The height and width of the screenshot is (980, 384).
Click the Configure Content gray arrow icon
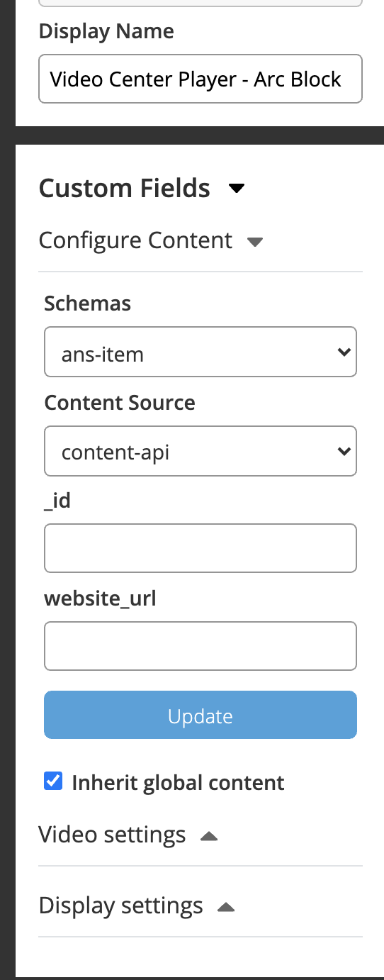click(x=255, y=242)
